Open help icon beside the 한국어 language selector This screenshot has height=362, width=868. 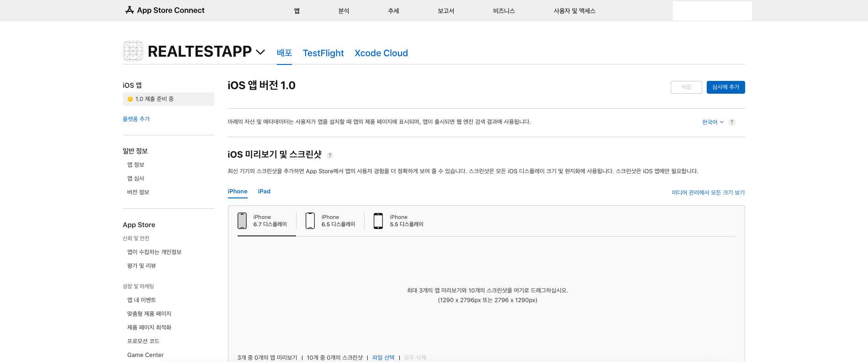pos(732,122)
